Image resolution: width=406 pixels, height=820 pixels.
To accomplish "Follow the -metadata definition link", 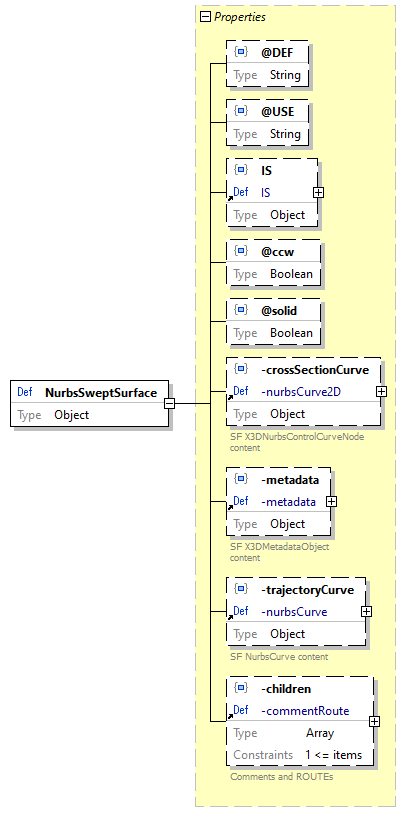I will click(x=288, y=502).
